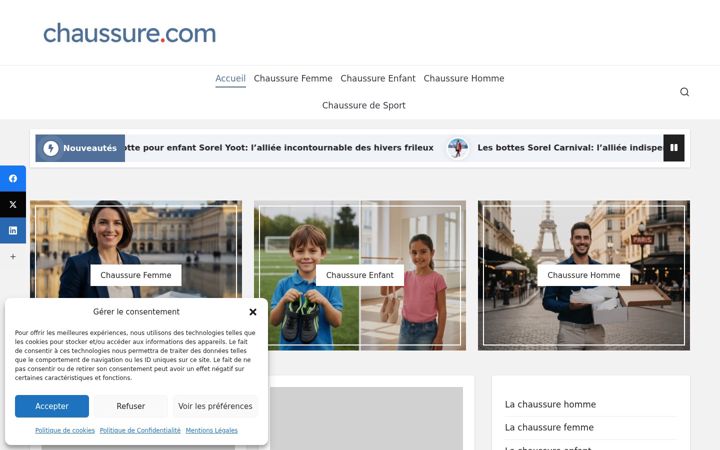Viewport: 720px width, 450px height.
Task: Open the Sorel Carnival boots ticker headline
Action: click(x=570, y=148)
